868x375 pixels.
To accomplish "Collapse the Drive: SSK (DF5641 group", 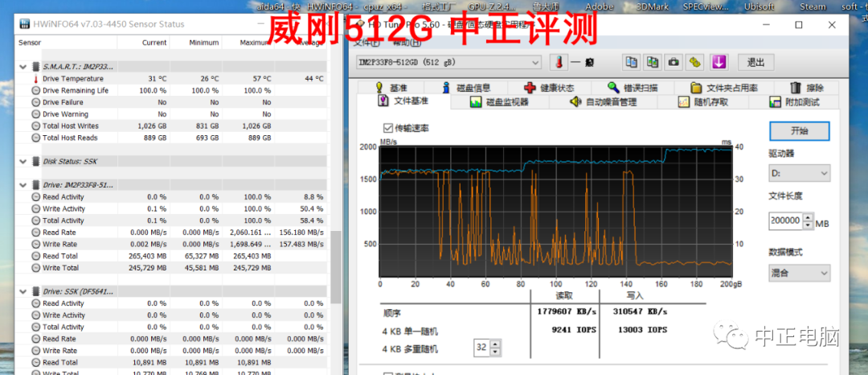I will [x=23, y=291].
